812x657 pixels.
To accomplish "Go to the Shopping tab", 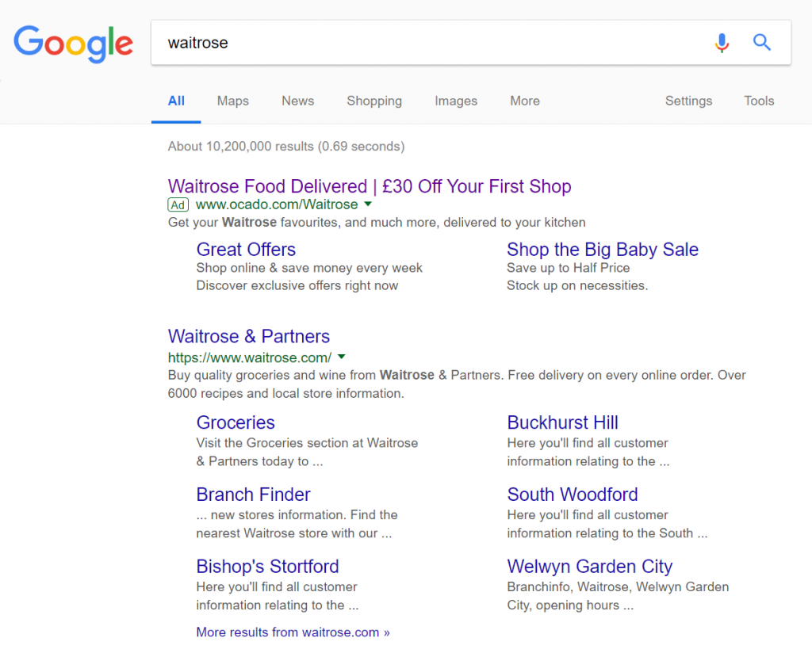I will click(374, 101).
